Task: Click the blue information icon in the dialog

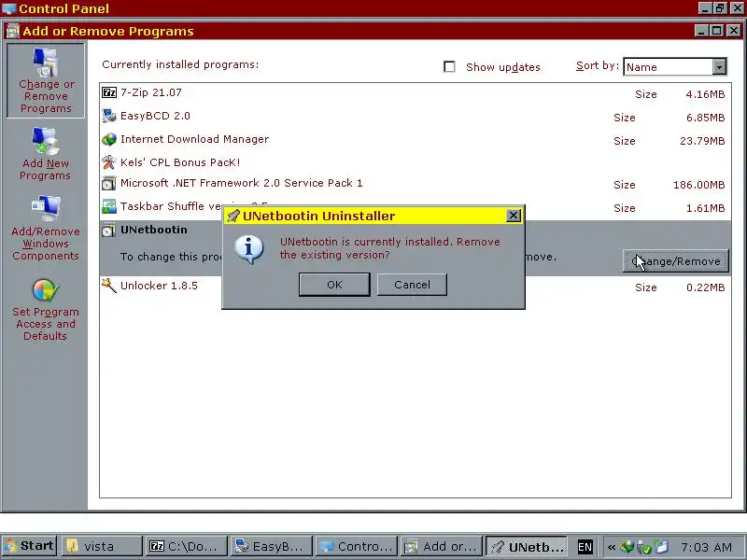Action: click(x=248, y=249)
